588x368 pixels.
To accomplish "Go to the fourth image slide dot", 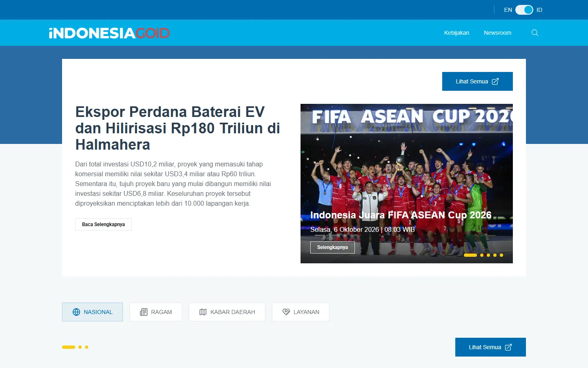I will coord(495,255).
